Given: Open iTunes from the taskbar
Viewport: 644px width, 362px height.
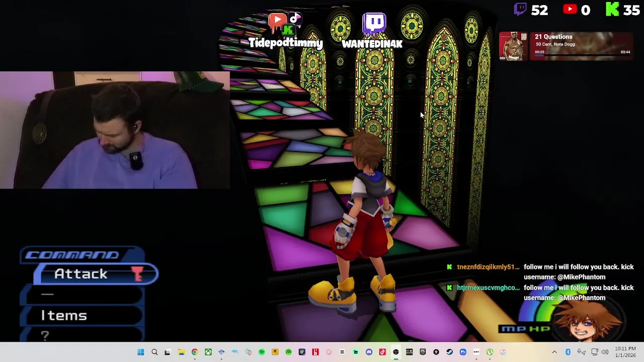Looking at the screenshot, I should tap(503, 352).
